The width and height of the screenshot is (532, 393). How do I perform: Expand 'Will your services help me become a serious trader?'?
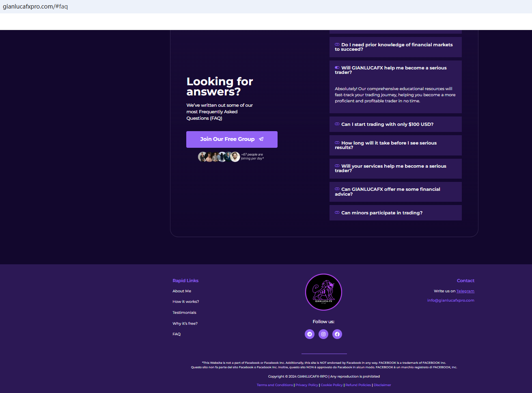click(x=396, y=168)
